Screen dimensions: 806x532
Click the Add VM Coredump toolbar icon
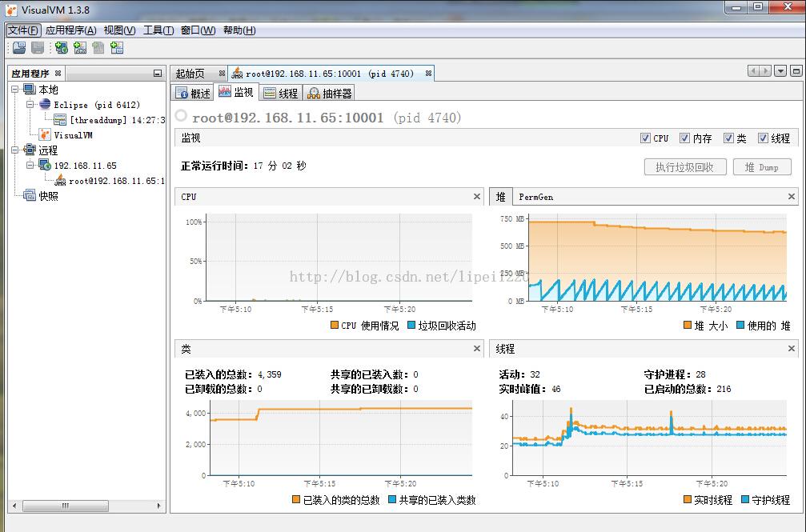(x=98, y=48)
